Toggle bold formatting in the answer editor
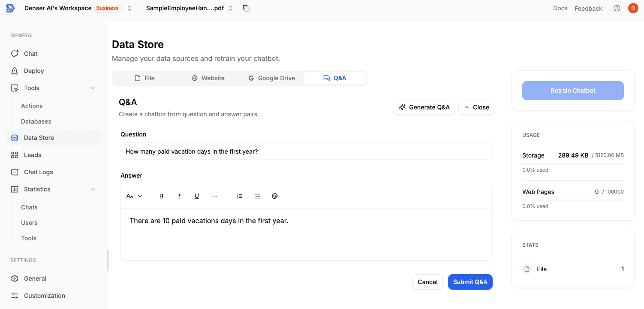Viewport: 644px width, 309px height. click(161, 196)
